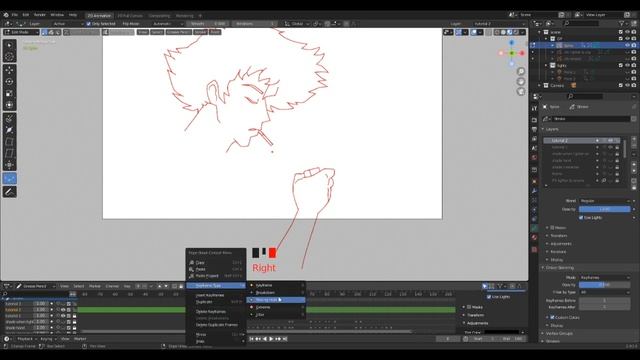Click the stroke data name field
Screen dimensions: 640x360
(591, 119)
